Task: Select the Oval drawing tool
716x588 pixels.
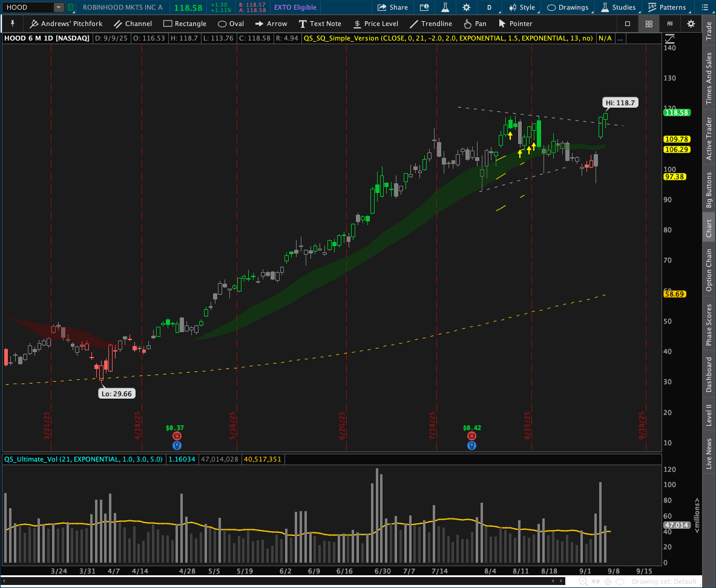Action: click(231, 24)
